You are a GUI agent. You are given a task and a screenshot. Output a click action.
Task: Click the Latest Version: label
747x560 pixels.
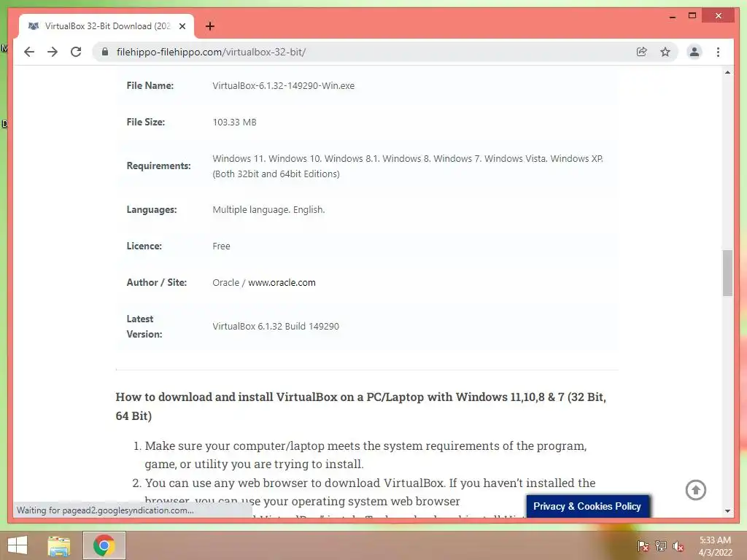point(144,327)
